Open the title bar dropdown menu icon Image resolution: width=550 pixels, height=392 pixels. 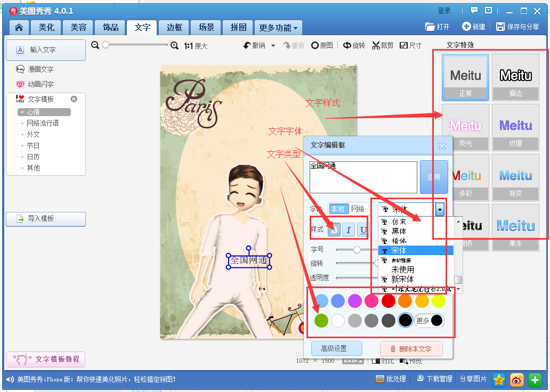[x=488, y=11]
